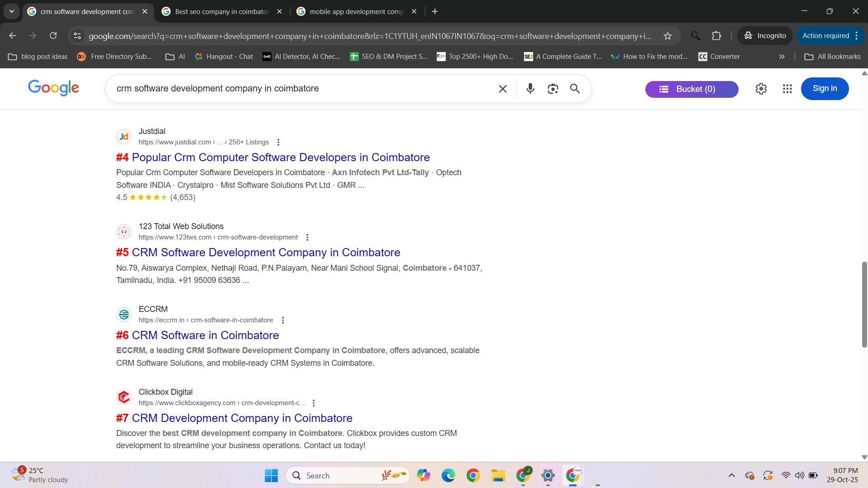Open the browser extensions puzzle icon
This screenshot has height=488, width=868.
point(716,36)
